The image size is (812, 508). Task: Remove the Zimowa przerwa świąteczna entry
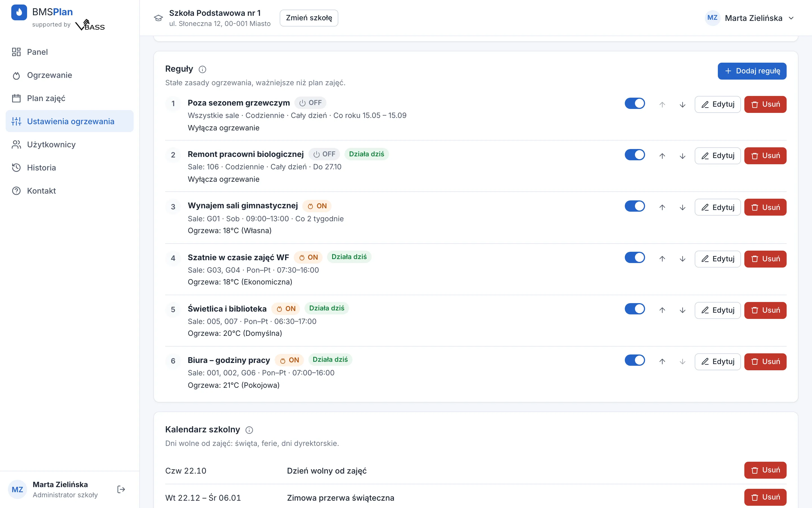[765, 497]
